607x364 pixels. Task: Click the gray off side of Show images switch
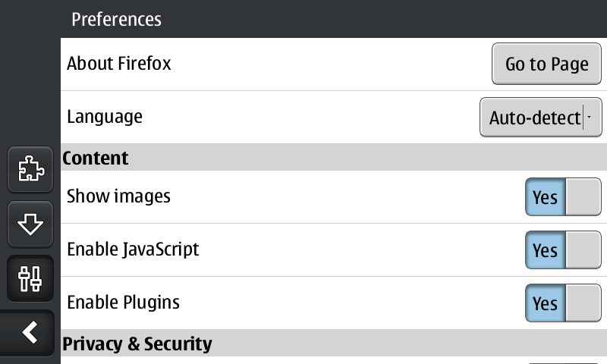coord(583,197)
